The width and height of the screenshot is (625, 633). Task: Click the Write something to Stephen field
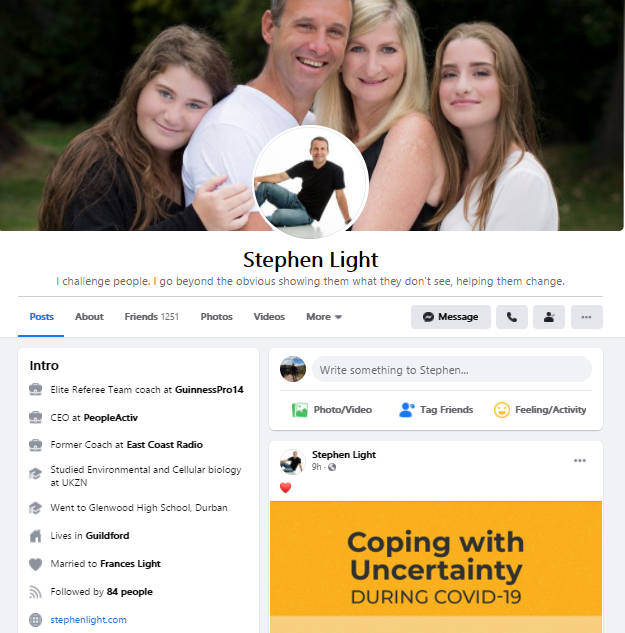point(452,369)
